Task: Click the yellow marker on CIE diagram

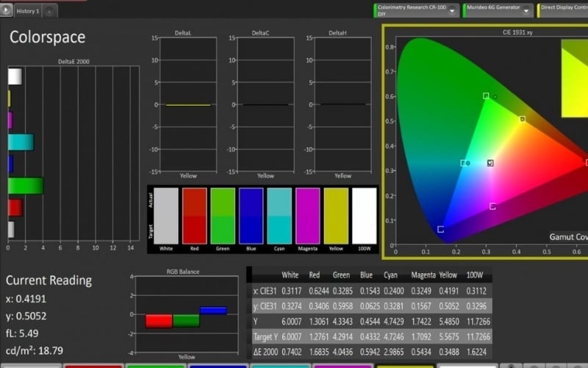Action: (x=523, y=119)
